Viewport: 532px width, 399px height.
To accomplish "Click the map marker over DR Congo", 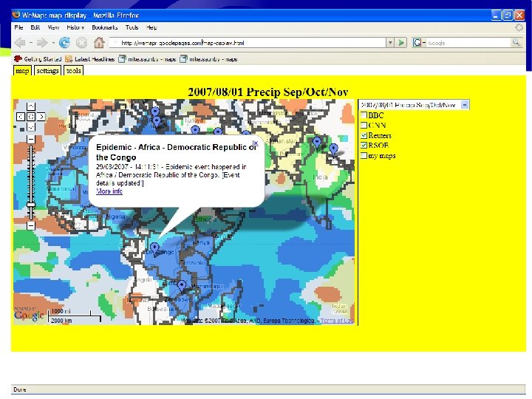I will (154, 250).
